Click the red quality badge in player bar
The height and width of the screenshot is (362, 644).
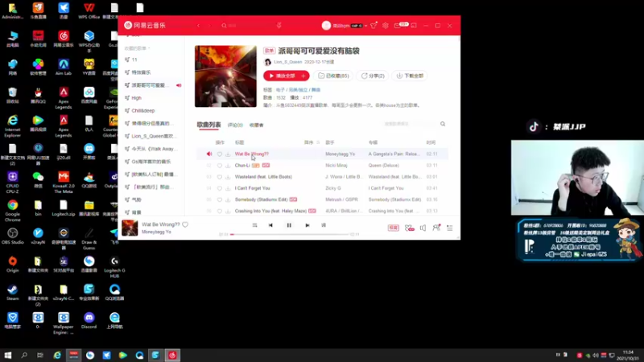click(394, 228)
